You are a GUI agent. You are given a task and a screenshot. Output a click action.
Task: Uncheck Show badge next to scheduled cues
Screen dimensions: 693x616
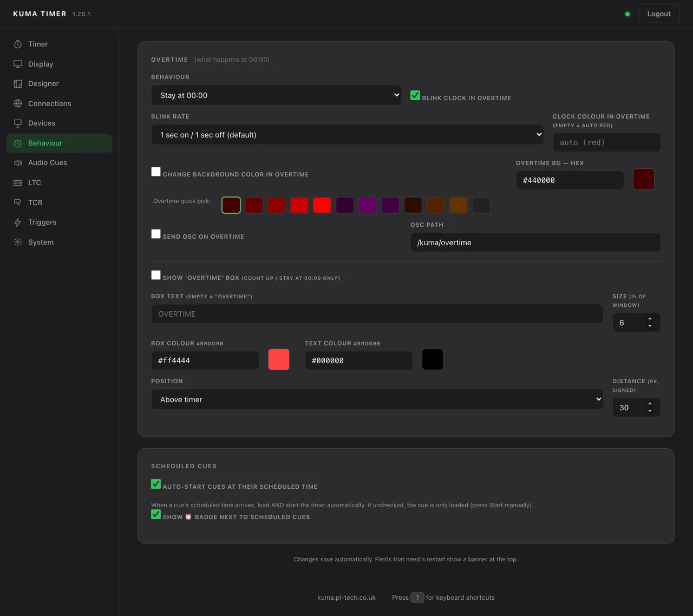click(x=156, y=514)
